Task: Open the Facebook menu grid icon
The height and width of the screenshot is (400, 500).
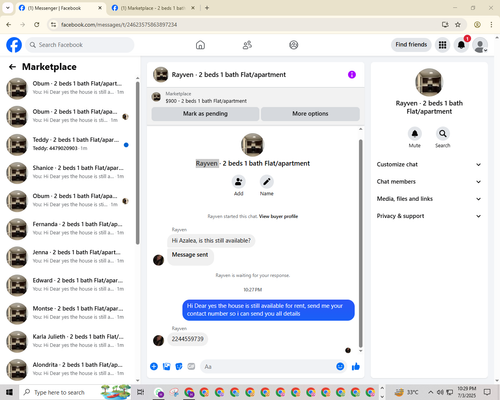Action: click(x=442, y=45)
